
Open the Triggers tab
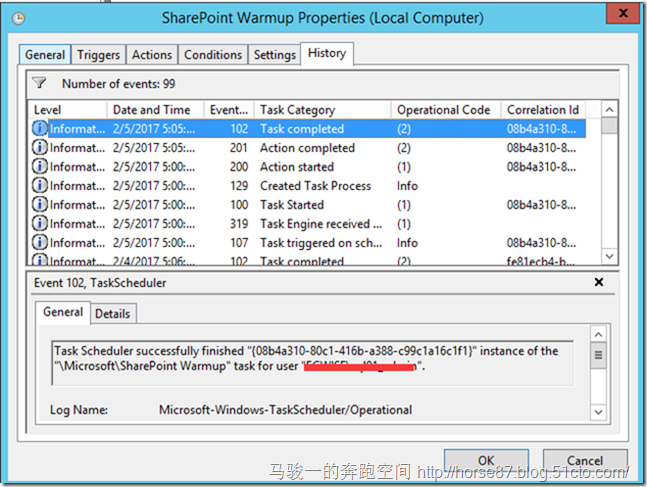pos(98,54)
